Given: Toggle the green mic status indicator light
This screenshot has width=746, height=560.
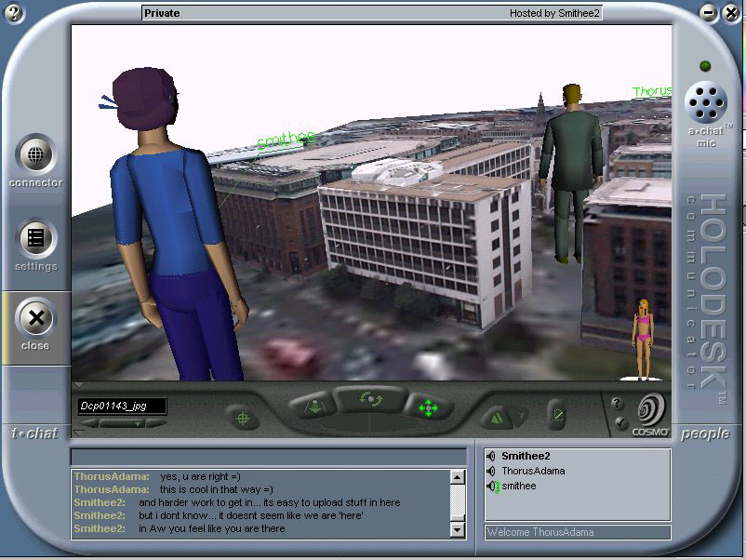Looking at the screenshot, I should [706, 66].
